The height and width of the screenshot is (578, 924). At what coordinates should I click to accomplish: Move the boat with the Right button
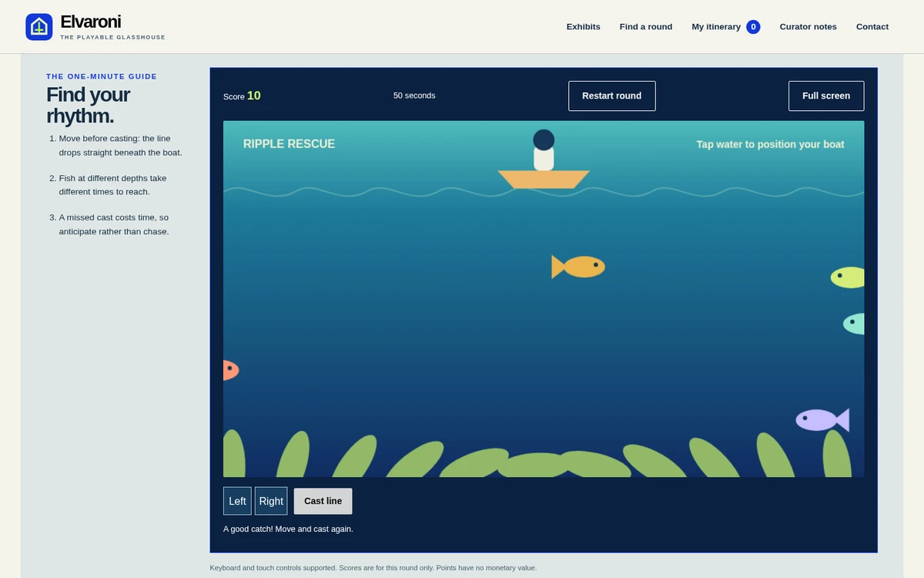[x=271, y=501]
